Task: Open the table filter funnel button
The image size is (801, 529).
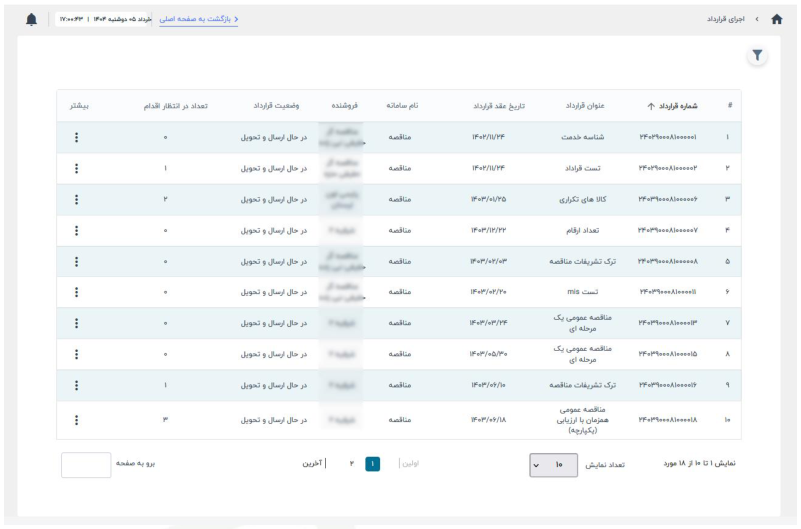Action: pos(757,55)
